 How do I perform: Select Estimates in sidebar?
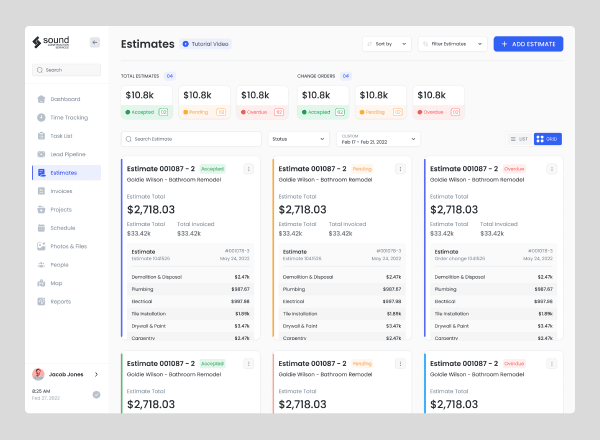click(67, 173)
